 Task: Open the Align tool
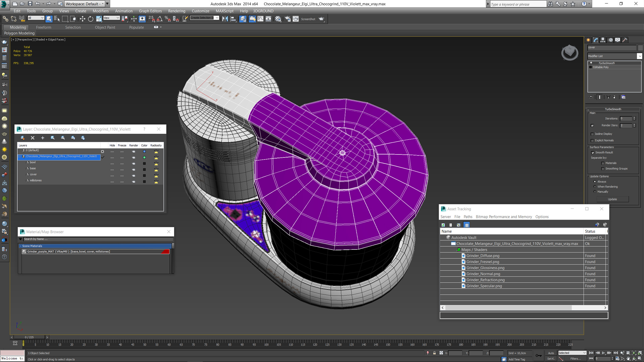[x=233, y=19]
